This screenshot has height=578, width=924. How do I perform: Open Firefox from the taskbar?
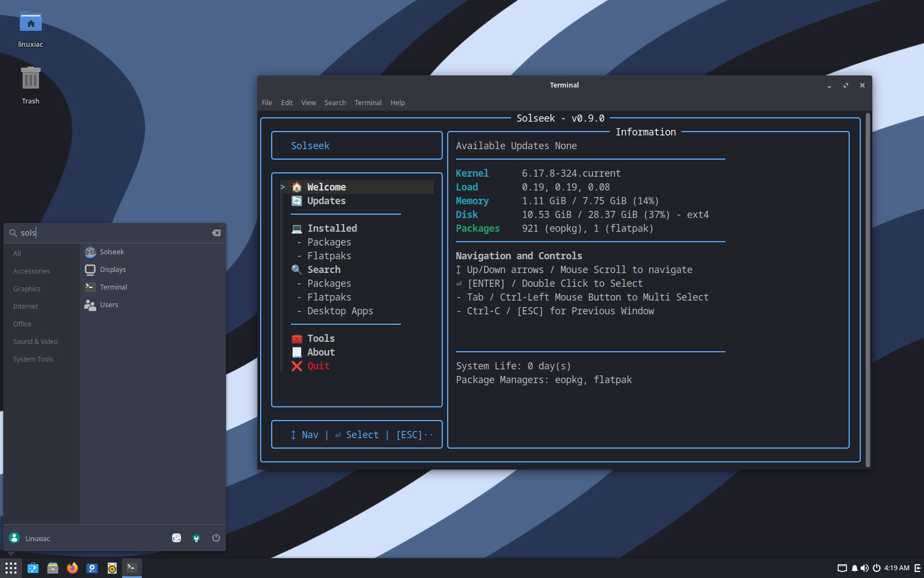[x=72, y=568]
